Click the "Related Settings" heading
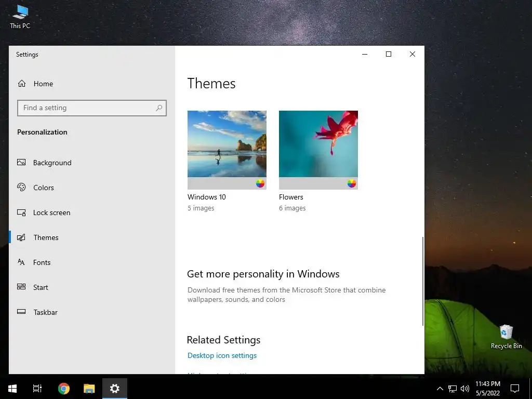The width and height of the screenshot is (532, 399). pyautogui.click(x=223, y=340)
